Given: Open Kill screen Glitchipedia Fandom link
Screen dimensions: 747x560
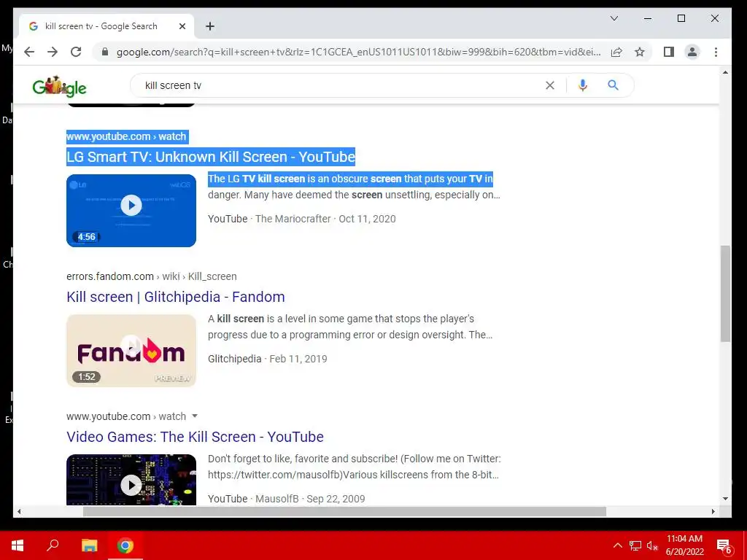Looking at the screenshot, I should [x=176, y=297].
